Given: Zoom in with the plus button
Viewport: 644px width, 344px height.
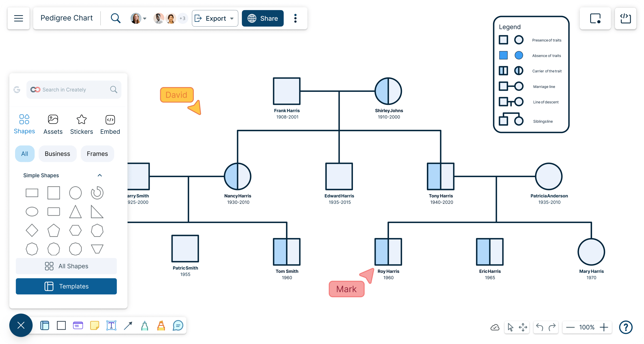Looking at the screenshot, I should (604, 327).
